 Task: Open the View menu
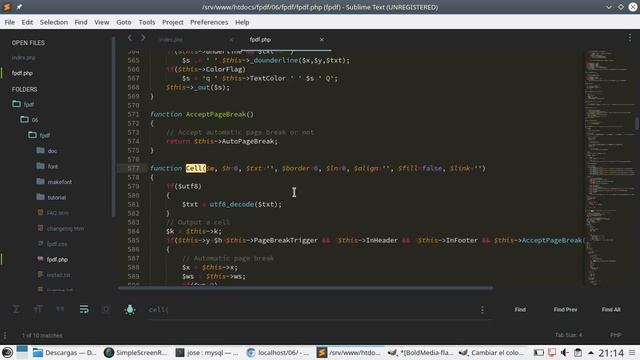pos(102,22)
